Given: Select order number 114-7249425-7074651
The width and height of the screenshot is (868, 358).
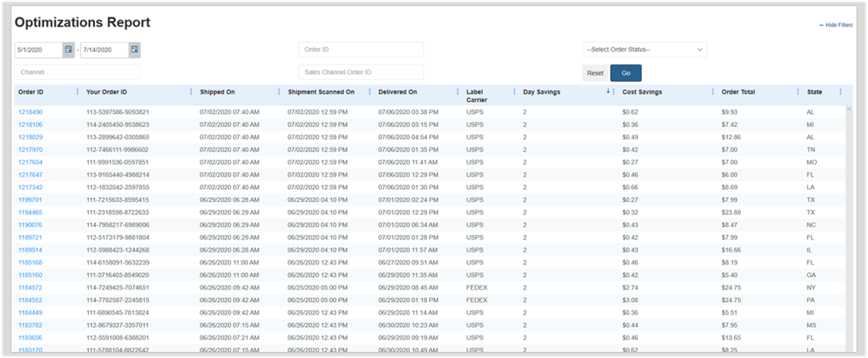Looking at the screenshot, I should (118, 287).
